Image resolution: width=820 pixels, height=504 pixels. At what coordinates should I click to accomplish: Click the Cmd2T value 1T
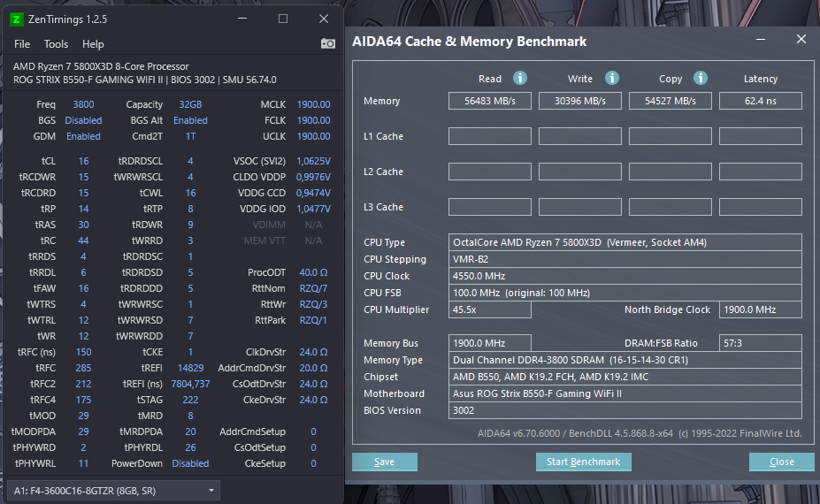[x=190, y=136]
